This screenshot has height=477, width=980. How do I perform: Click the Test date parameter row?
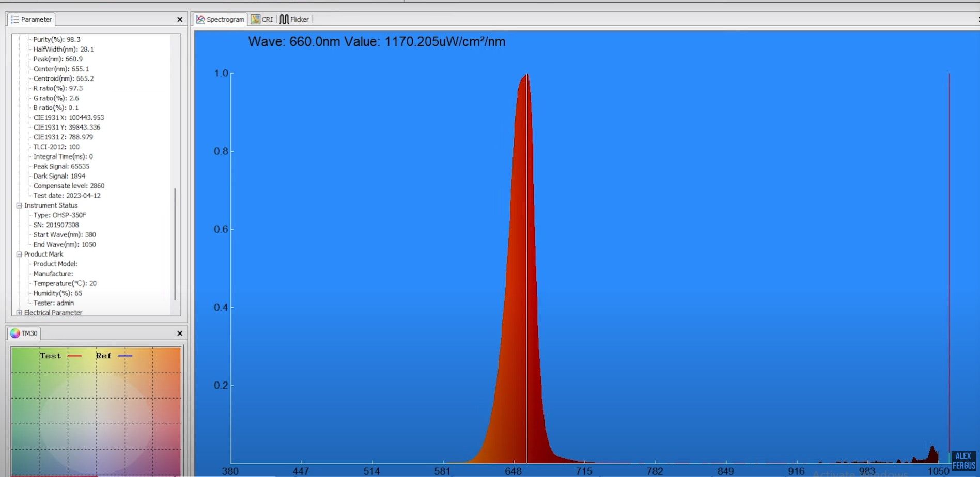pos(66,195)
